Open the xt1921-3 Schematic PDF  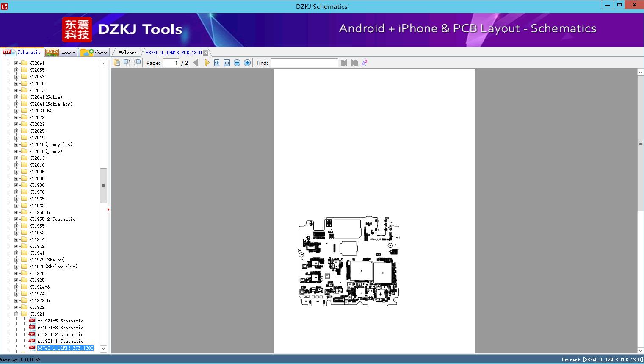(60, 328)
